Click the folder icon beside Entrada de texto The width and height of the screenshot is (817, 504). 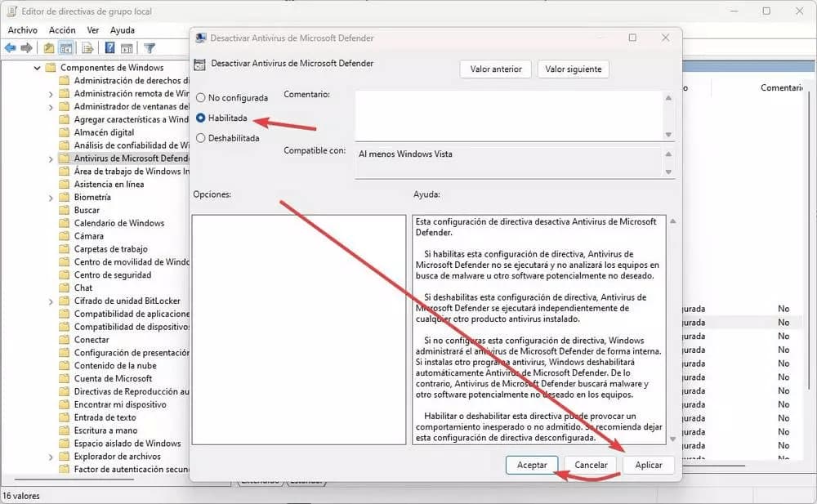click(x=64, y=417)
